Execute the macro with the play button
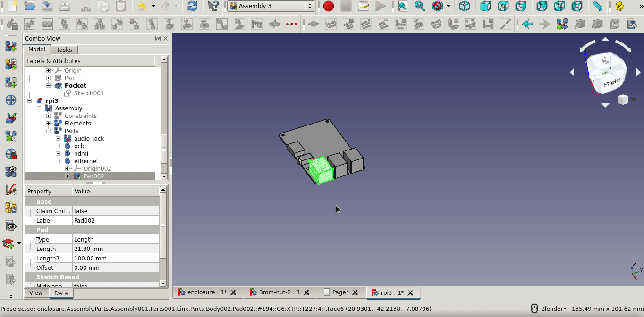644x317 pixels. click(x=381, y=7)
